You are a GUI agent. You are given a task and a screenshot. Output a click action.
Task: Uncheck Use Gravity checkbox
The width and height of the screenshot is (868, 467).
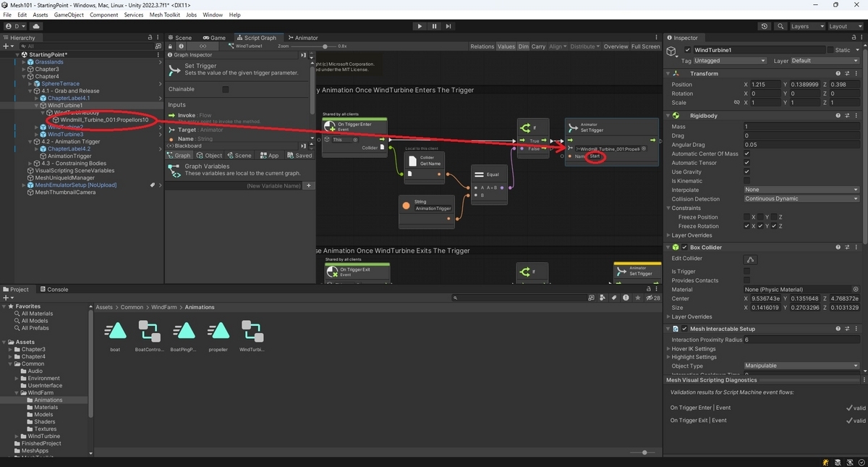(746, 172)
